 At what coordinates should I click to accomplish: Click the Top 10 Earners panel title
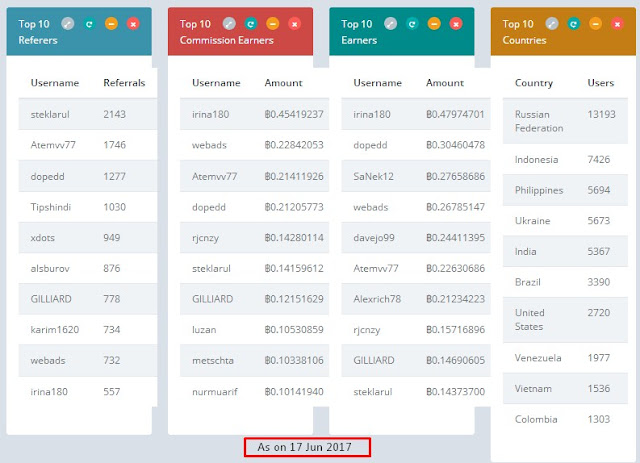tap(359, 32)
